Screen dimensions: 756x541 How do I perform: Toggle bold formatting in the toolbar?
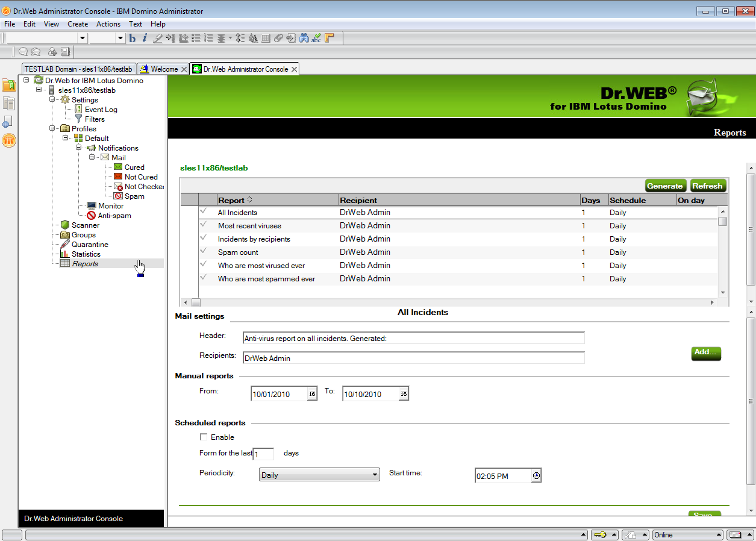click(133, 38)
